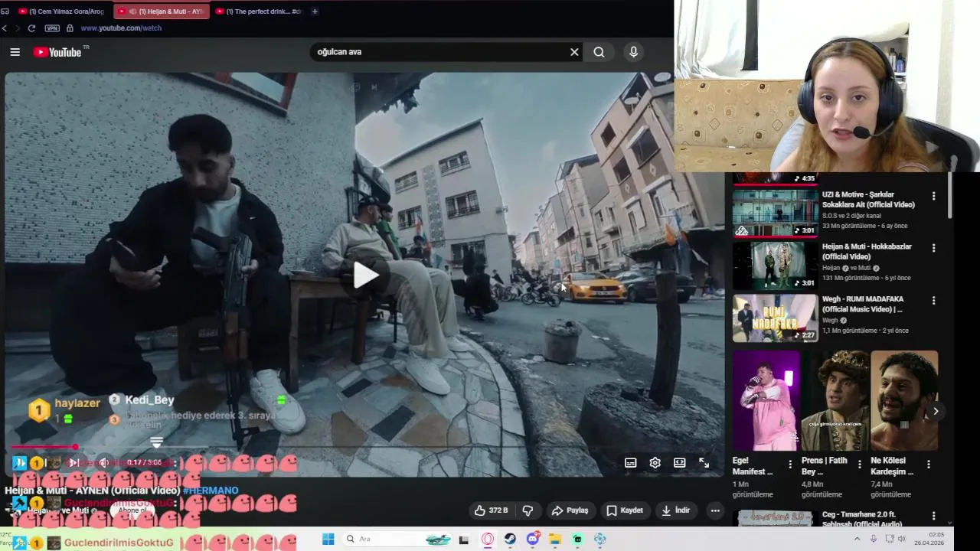Open options for Ceg - Timarhane 2.0 video
The width and height of the screenshot is (980, 551).
[x=933, y=517]
